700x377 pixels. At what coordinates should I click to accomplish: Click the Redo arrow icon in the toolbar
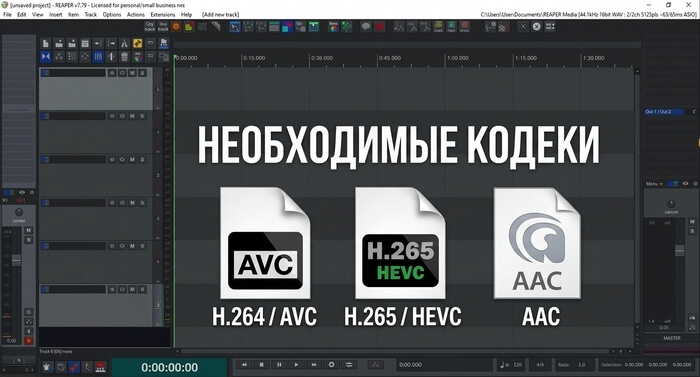(112, 43)
